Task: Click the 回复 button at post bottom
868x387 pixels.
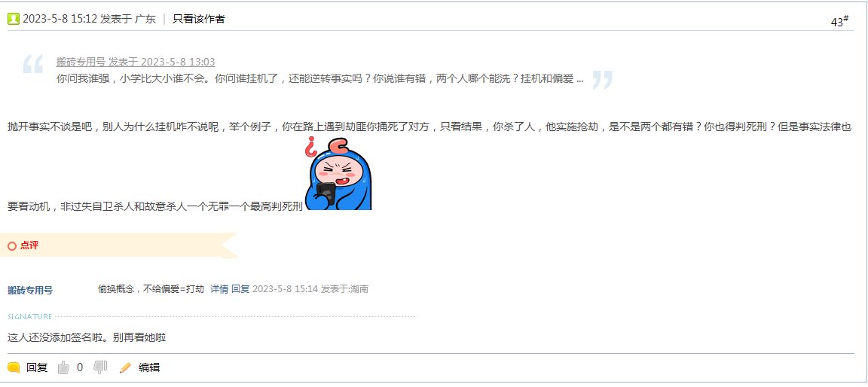Action: click(x=37, y=367)
